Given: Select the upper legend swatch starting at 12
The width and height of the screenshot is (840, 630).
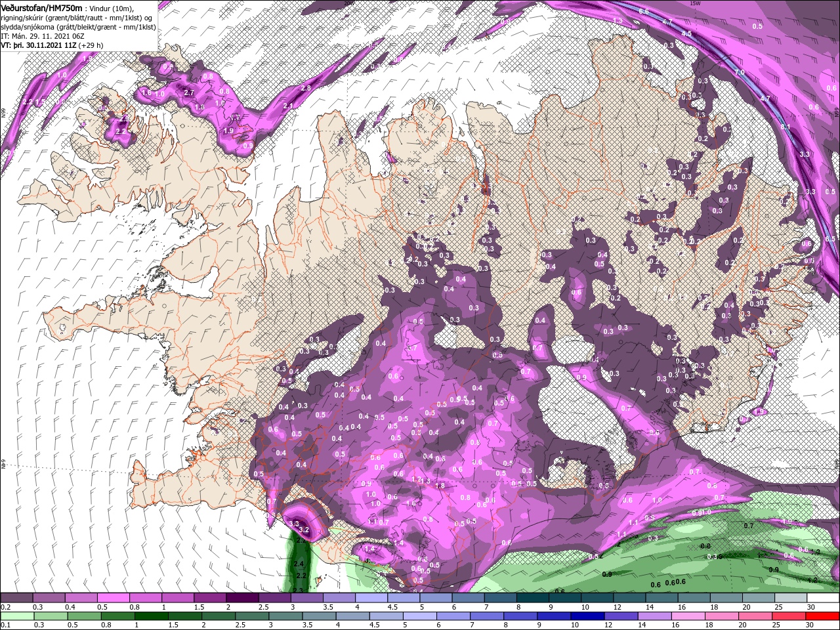Looking at the screenshot, I should [x=629, y=598].
